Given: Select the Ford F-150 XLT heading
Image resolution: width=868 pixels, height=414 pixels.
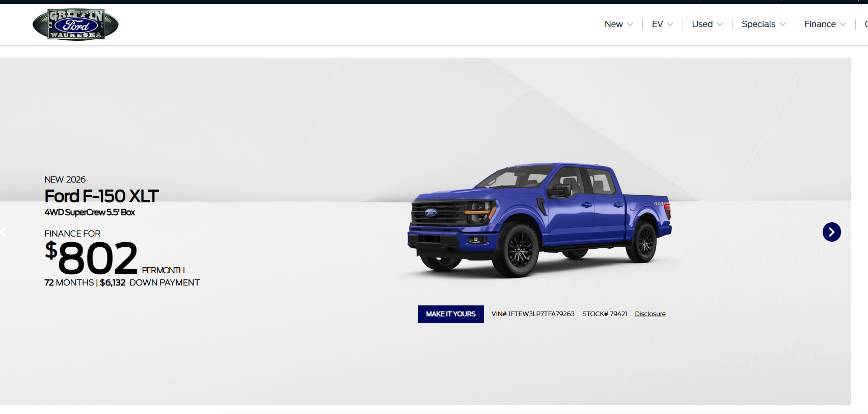Looking at the screenshot, I should pos(102,196).
